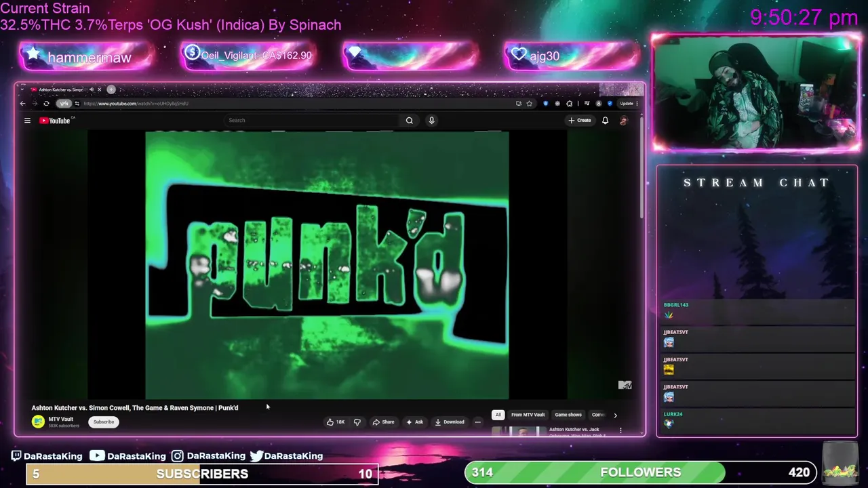Click the browser Update button
The image size is (868, 488).
[627, 104]
